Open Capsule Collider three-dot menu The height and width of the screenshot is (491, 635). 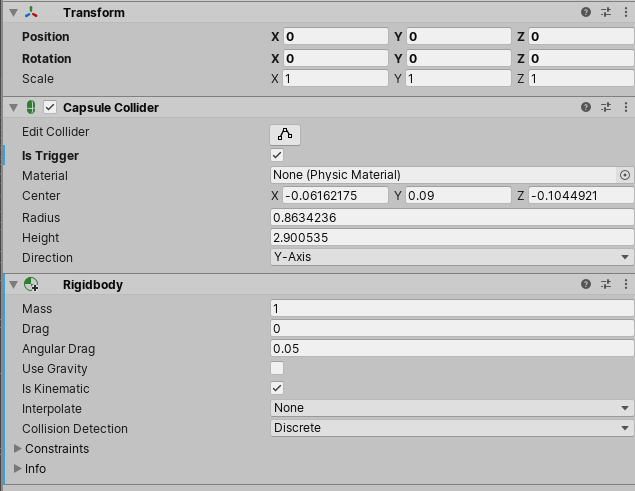pos(625,107)
